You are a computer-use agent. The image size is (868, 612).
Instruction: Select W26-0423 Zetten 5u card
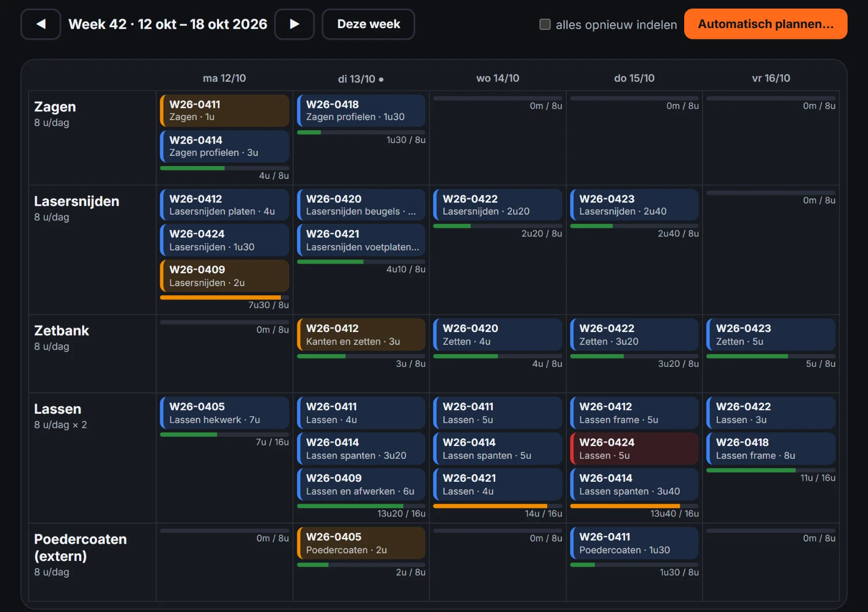pos(771,335)
